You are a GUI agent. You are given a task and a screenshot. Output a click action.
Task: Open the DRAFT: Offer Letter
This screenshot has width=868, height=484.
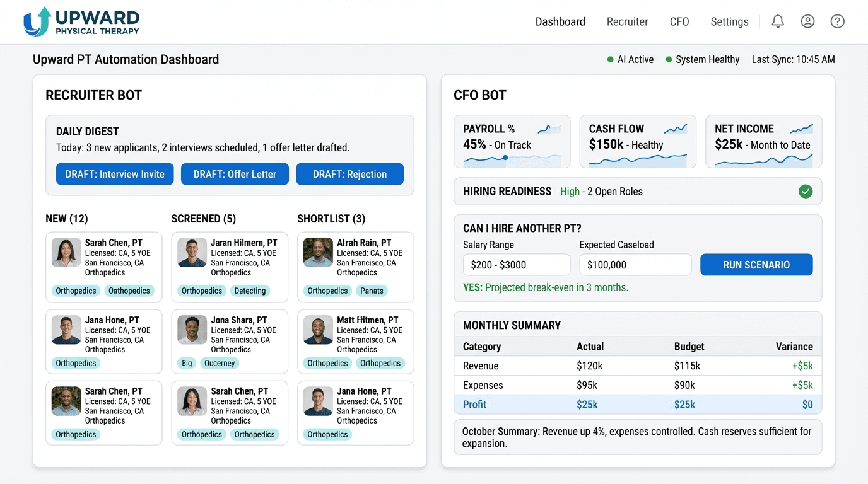(235, 174)
